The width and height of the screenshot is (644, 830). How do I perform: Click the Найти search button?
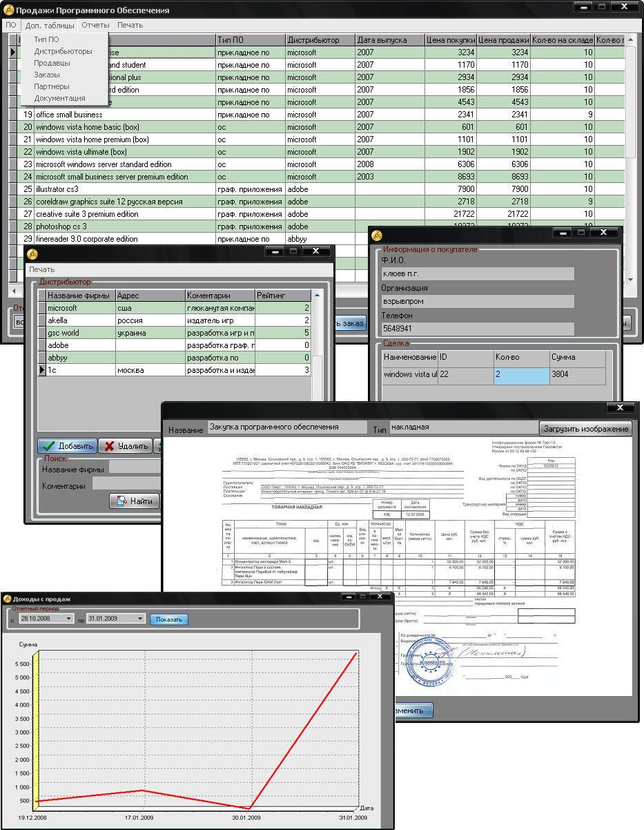[134, 501]
